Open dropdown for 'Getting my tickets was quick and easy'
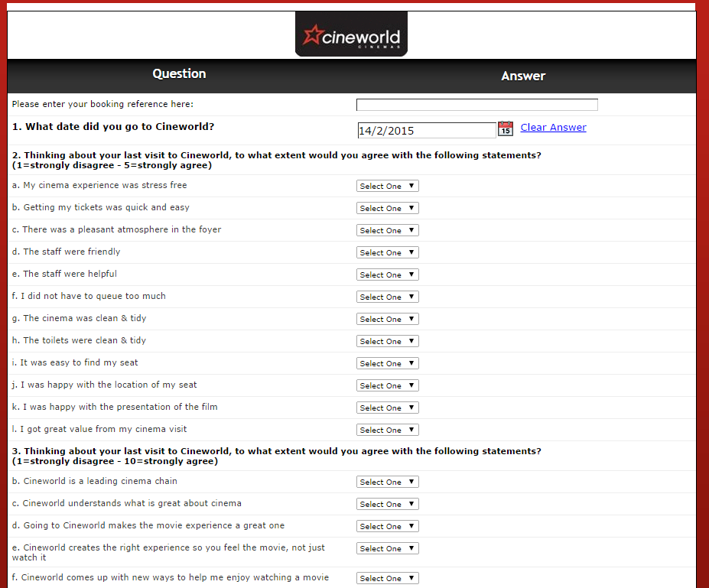Screen dimensions: 709x588 (388, 208)
